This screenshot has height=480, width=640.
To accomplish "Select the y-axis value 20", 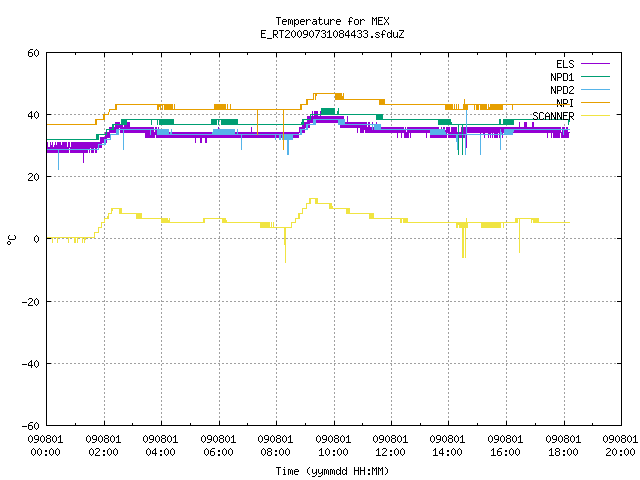I will (x=33, y=177).
